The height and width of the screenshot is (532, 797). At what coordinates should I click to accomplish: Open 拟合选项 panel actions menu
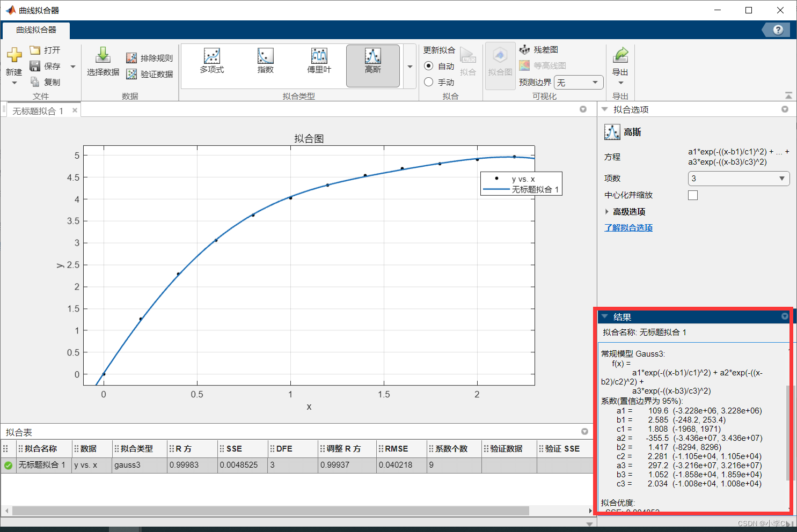coord(785,109)
